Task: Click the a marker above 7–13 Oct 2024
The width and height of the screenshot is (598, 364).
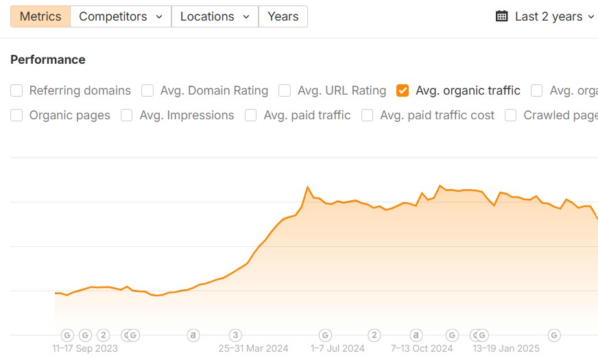Action: pos(416,335)
